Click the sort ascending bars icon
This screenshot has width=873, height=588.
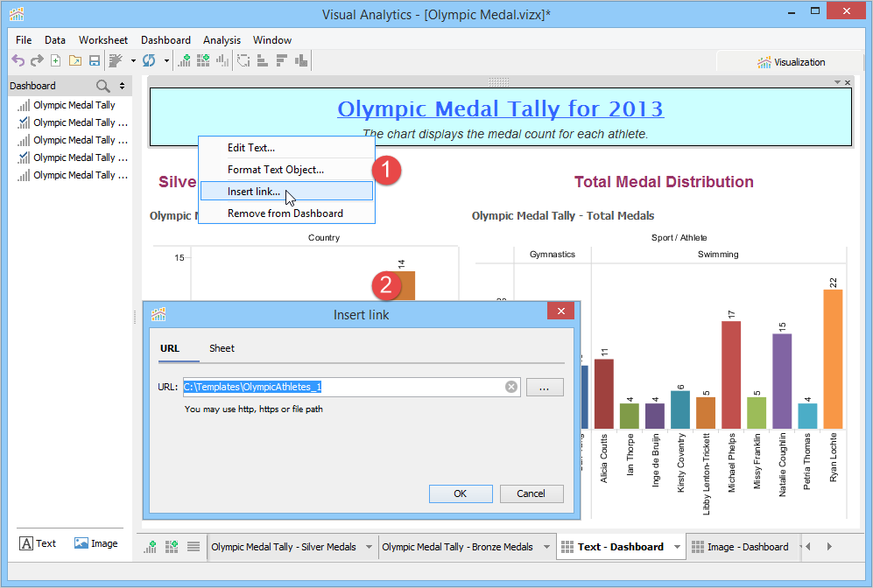pos(262,60)
